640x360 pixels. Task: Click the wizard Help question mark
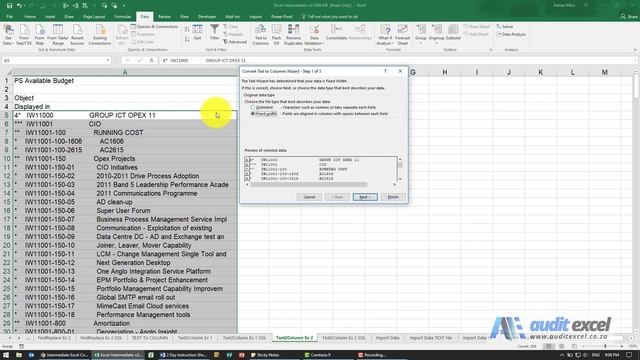(x=385, y=71)
